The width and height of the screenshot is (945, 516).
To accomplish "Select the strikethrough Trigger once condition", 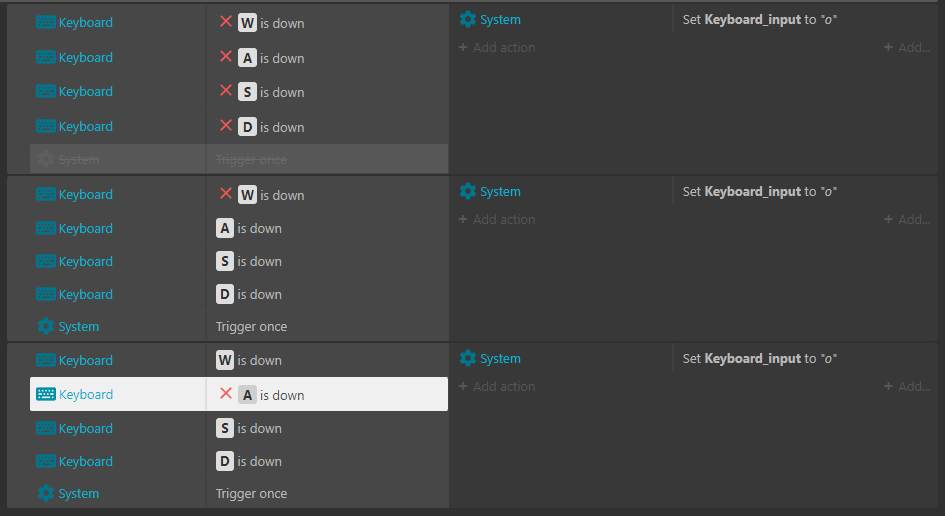I will [251, 159].
